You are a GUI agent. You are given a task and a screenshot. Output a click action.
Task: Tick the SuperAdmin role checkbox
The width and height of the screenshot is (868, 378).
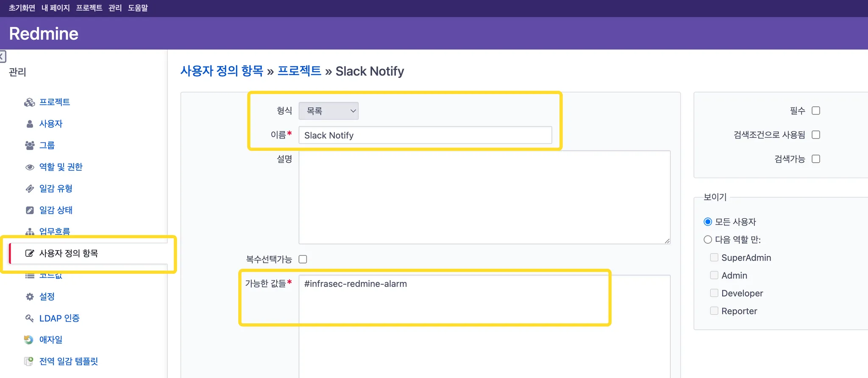point(714,258)
